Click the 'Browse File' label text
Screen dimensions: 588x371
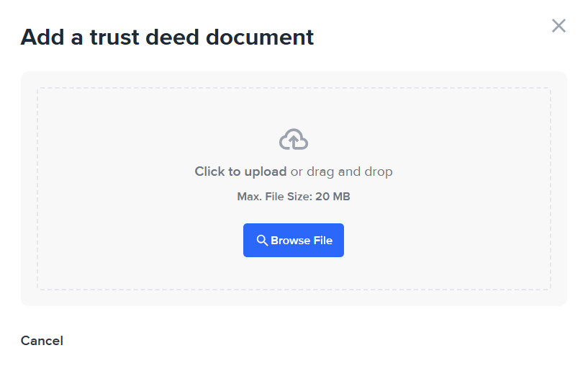pyautogui.click(x=302, y=241)
